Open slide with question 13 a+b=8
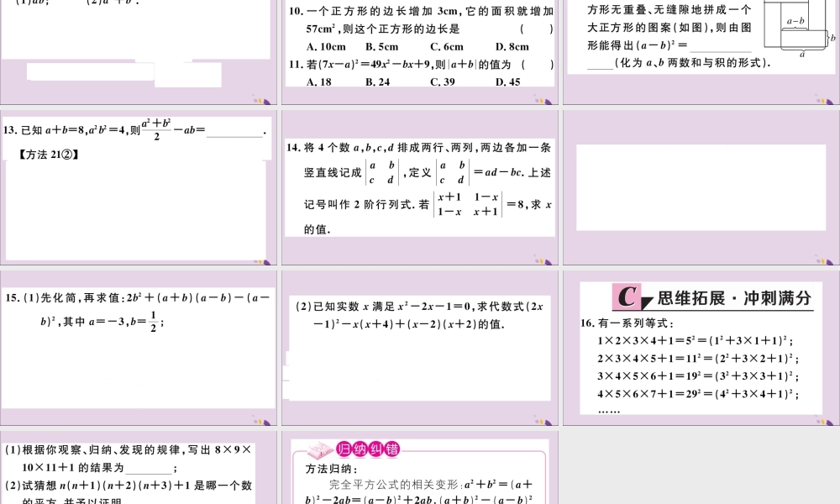Viewport: 840px width, 504px height. pos(139,187)
